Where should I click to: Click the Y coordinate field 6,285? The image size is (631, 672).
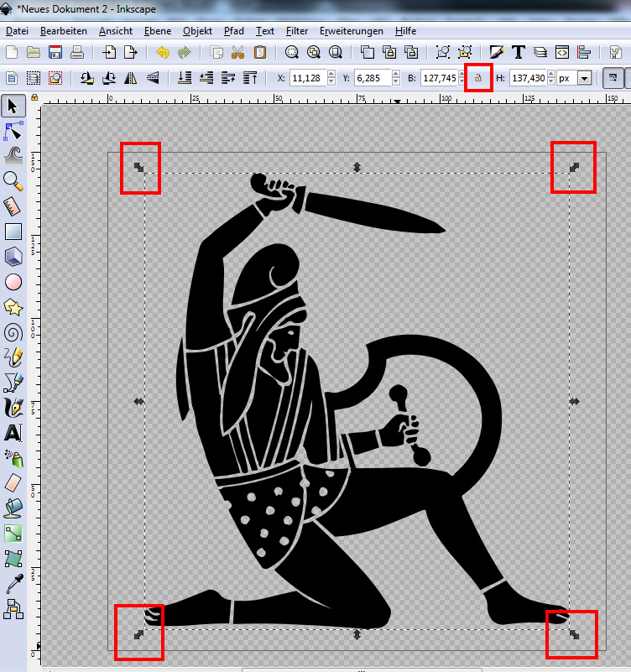373,78
